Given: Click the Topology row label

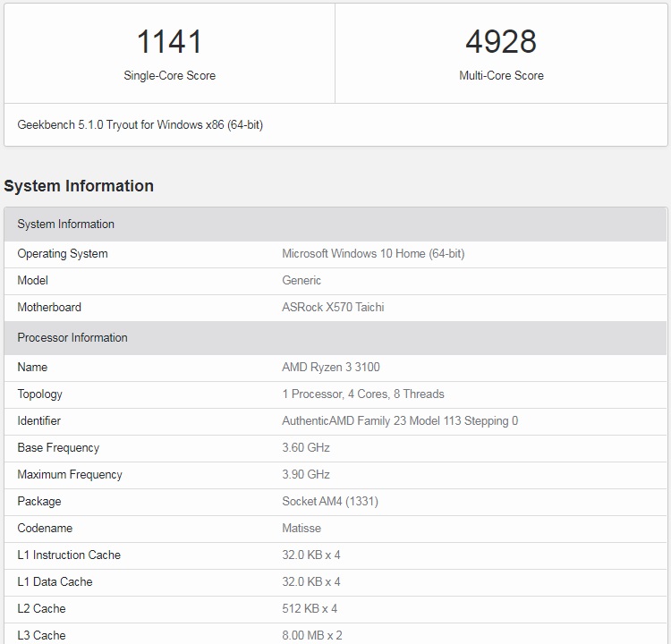Looking at the screenshot, I should pos(39,394).
